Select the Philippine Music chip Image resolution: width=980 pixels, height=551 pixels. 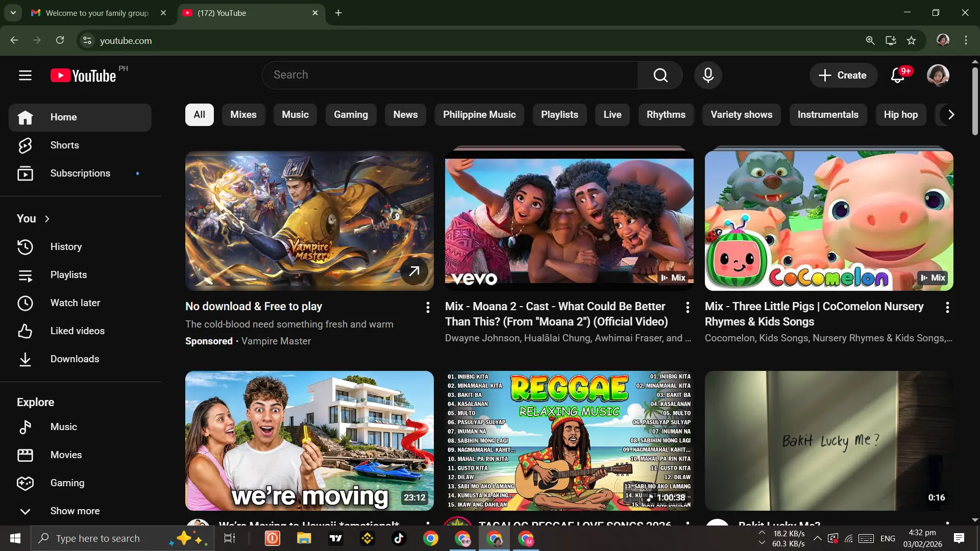click(479, 115)
